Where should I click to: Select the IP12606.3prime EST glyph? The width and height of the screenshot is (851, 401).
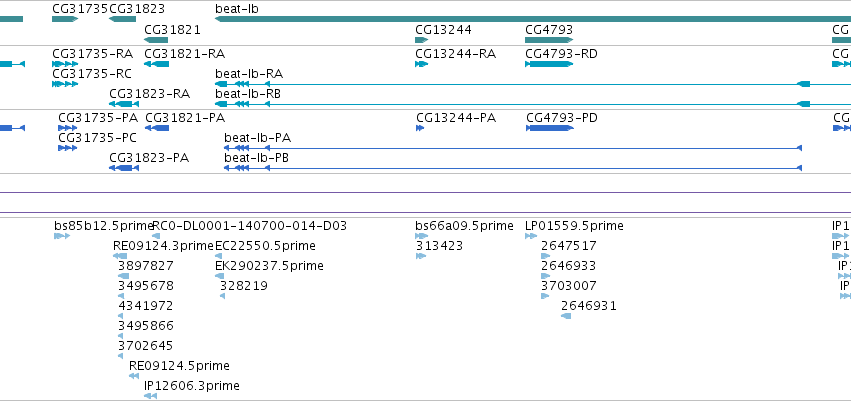pos(150,396)
